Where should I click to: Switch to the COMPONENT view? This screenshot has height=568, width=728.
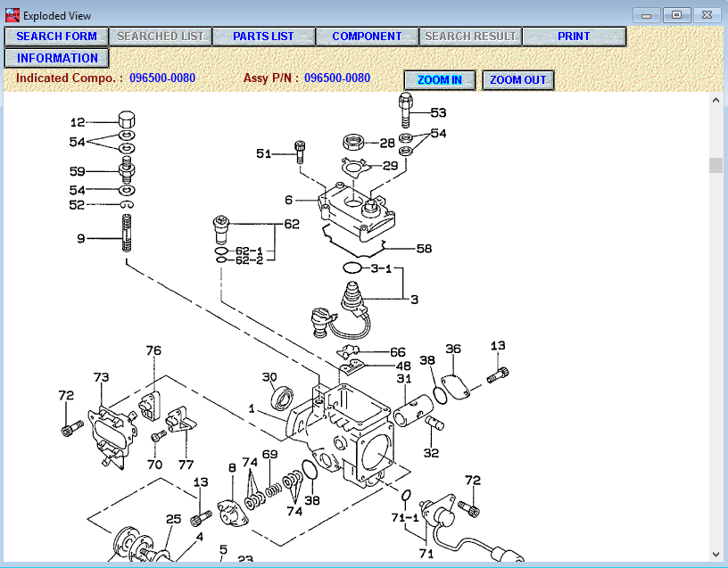367,36
